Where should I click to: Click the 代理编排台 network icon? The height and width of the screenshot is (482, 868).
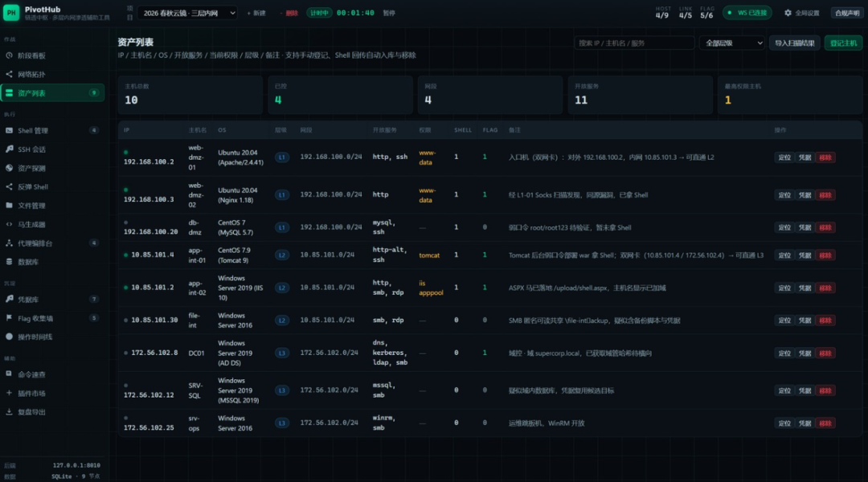point(9,243)
